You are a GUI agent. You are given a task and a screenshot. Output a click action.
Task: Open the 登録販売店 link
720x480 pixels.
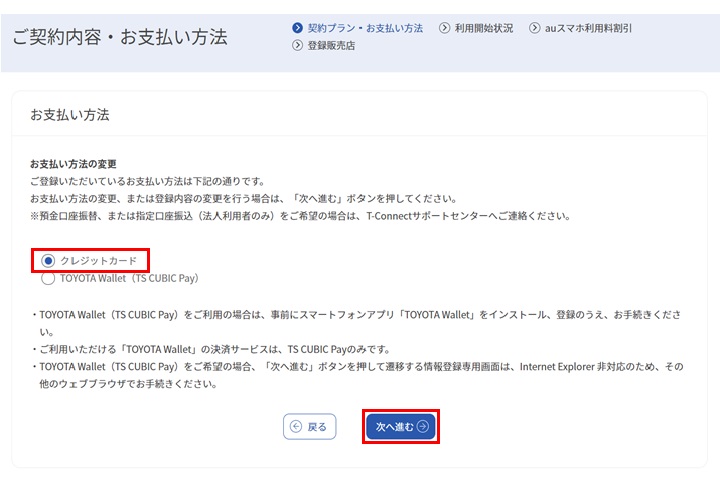[x=331, y=45]
